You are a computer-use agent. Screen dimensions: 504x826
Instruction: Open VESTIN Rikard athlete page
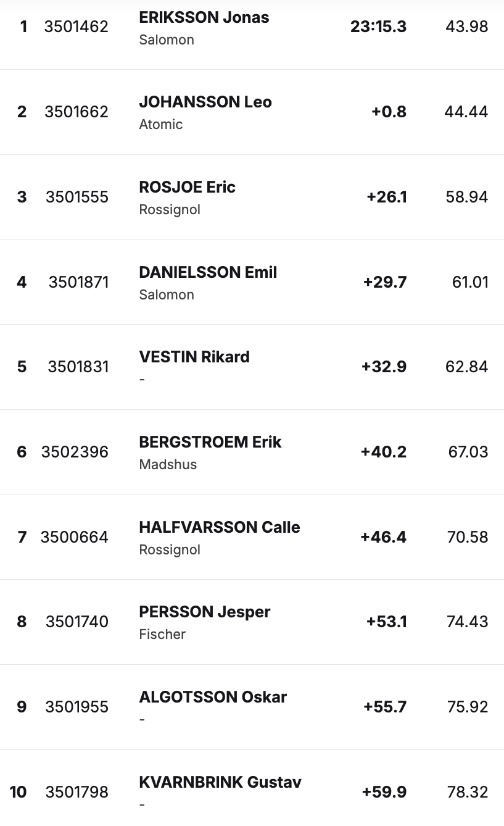(x=194, y=357)
